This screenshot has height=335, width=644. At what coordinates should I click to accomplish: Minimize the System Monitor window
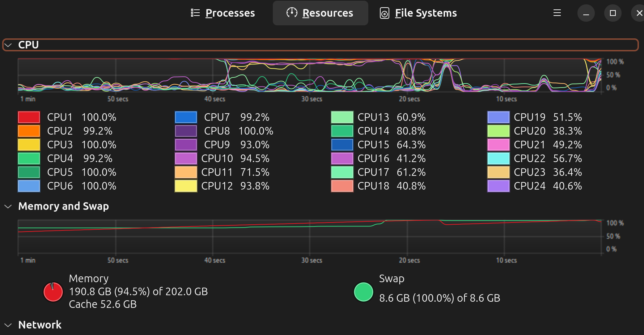coord(586,13)
